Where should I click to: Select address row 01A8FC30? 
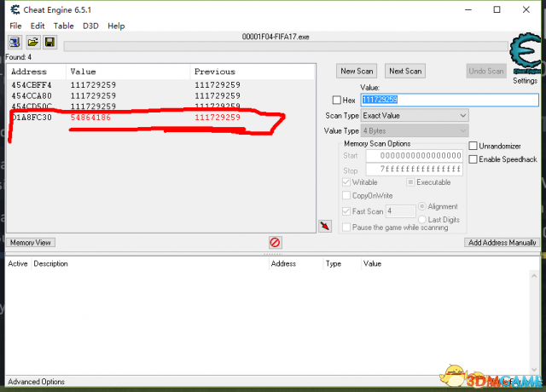click(x=161, y=118)
